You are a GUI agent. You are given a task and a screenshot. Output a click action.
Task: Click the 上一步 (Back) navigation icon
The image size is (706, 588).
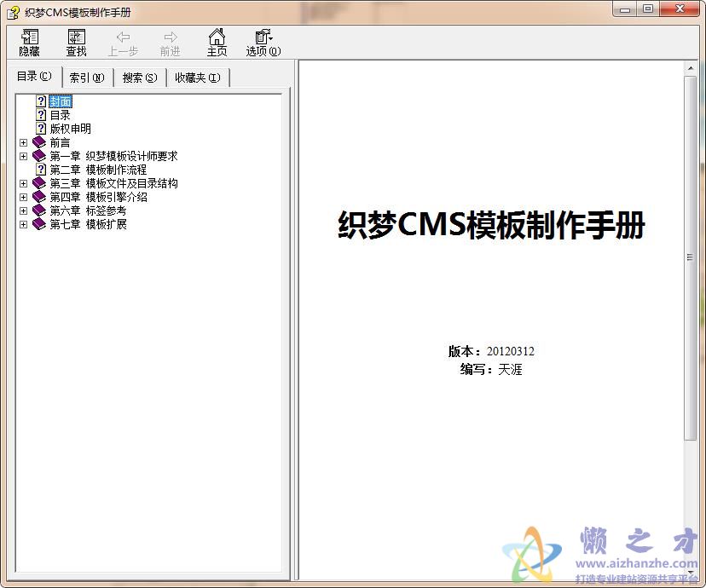click(123, 41)
